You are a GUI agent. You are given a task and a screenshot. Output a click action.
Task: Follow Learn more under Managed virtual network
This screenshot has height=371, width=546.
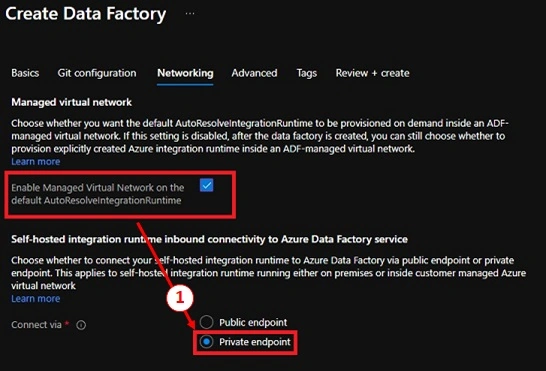36,162
